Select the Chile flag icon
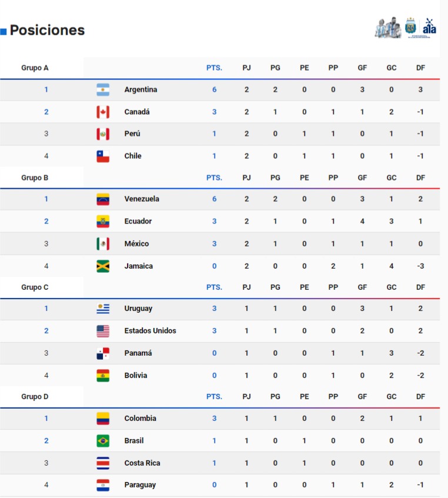This screenshot has height=498, width=448. coord(103,156)
